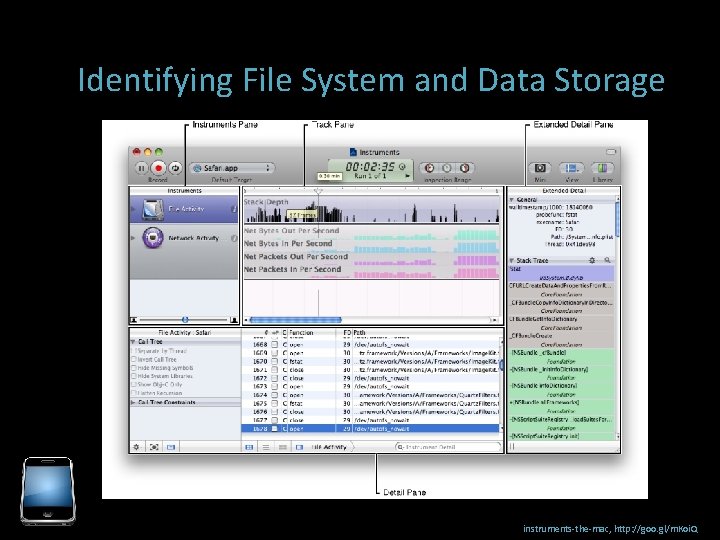Switch to outline list view icon
Viewport: 720px width, 540px height.
[266, 447]
